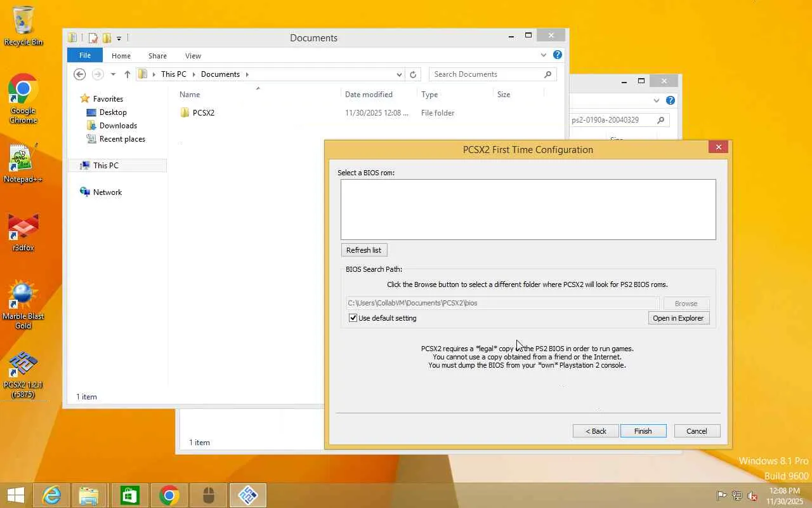812x508 pixels.
Task: Select the PCSX2 1.2.1 desktop shortcut
Action: [23, 375]
